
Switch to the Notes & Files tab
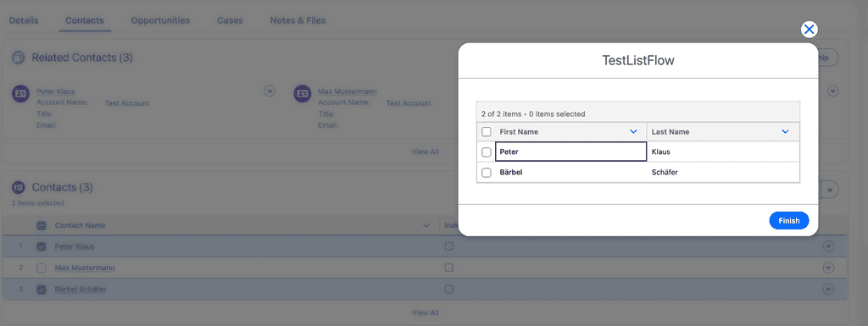click(298, 20)
